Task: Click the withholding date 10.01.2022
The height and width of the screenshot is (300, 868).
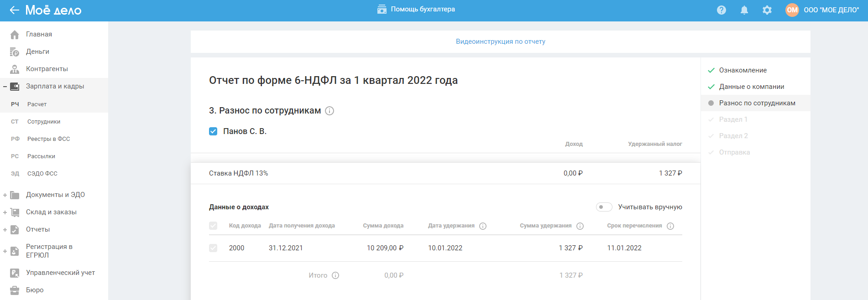Action: click(x=445, y=248)
